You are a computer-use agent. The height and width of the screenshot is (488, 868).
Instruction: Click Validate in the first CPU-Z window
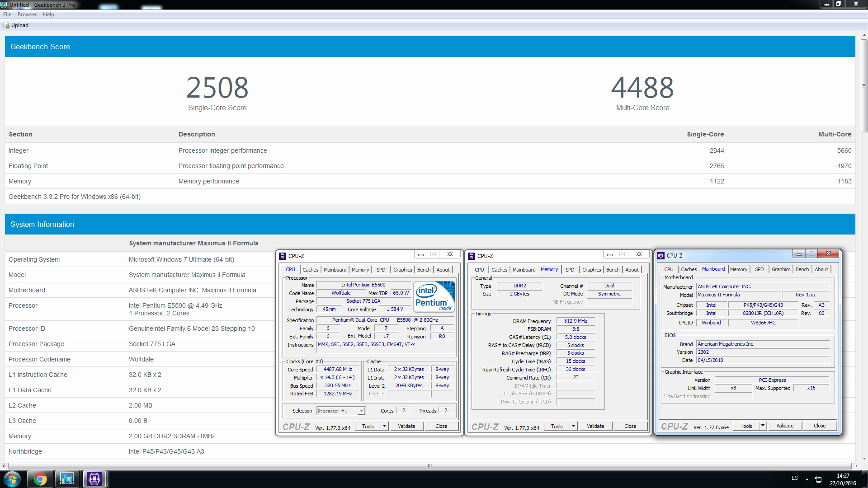(406, 426)
